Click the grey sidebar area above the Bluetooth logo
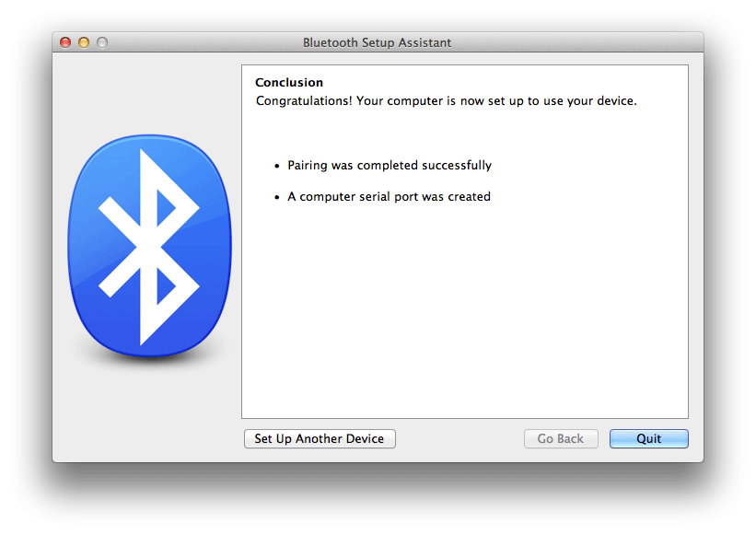The image size is (756, 535). tap(147, 91)
